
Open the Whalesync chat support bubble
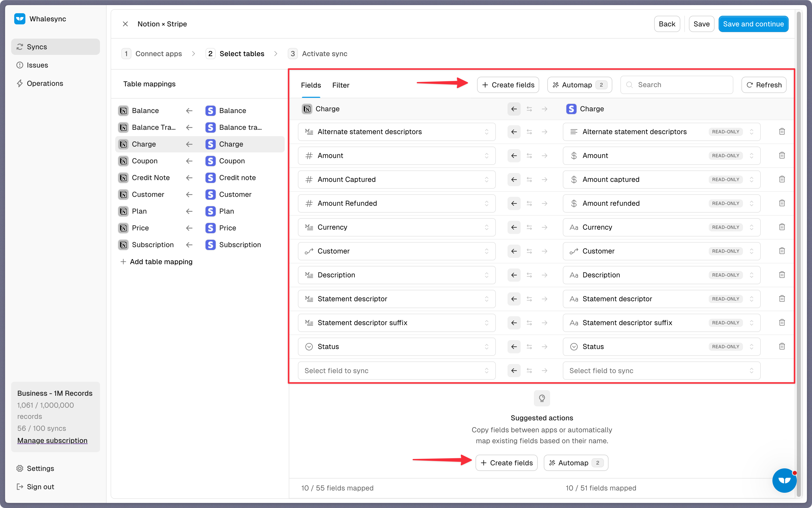784,481
